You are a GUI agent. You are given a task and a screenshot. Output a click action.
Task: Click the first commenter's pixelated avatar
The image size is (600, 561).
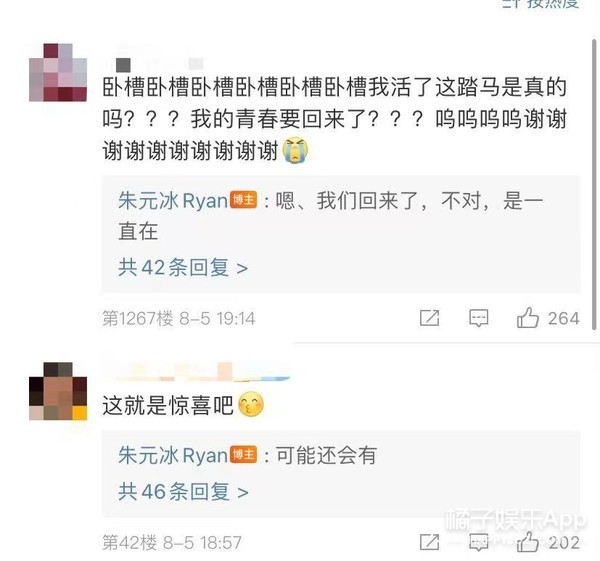[x=58, y=72]
